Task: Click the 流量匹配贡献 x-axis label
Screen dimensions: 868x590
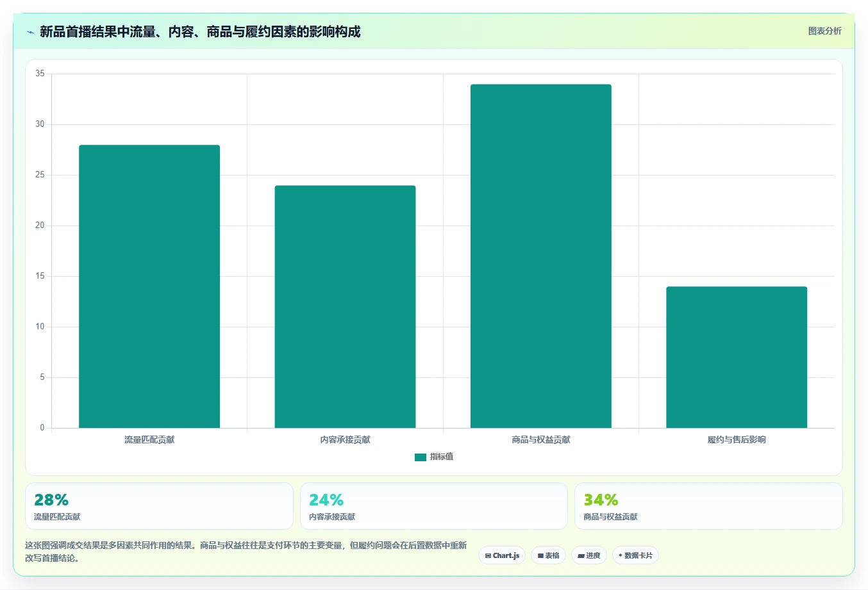Action: [x=149, y=439]
